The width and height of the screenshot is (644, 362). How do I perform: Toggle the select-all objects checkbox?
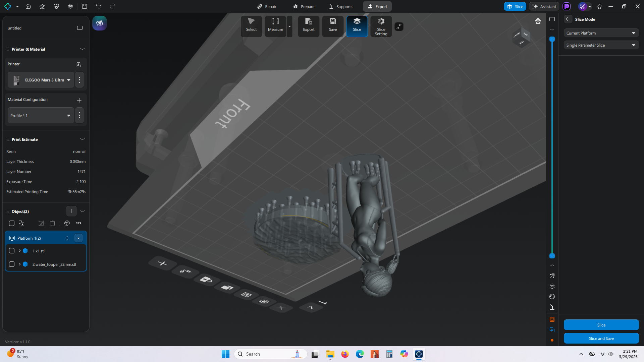(x=12, y=223)
